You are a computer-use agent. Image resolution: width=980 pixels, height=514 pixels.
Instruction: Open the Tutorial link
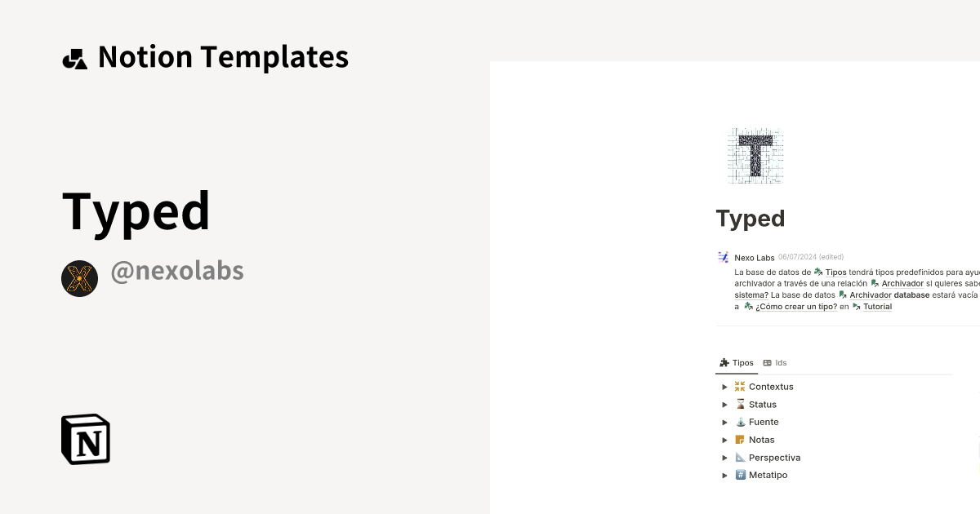(x=877, y=306)
